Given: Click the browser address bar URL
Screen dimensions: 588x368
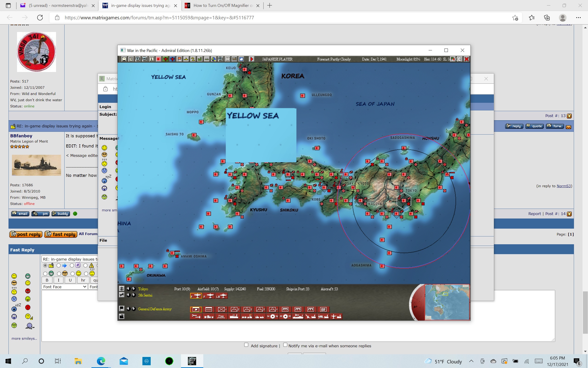Looking at the screenshot, I should pos(159,17).
